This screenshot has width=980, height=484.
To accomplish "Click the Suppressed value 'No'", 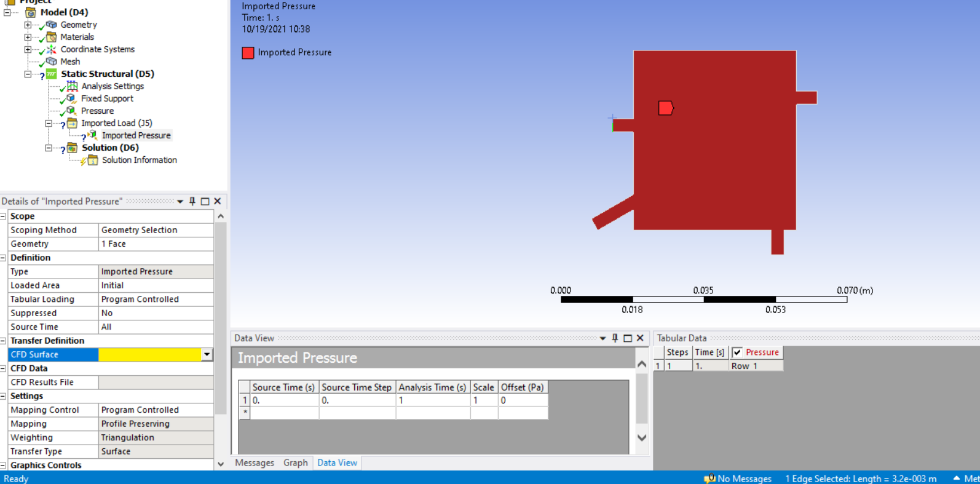I will pos(156,313).
